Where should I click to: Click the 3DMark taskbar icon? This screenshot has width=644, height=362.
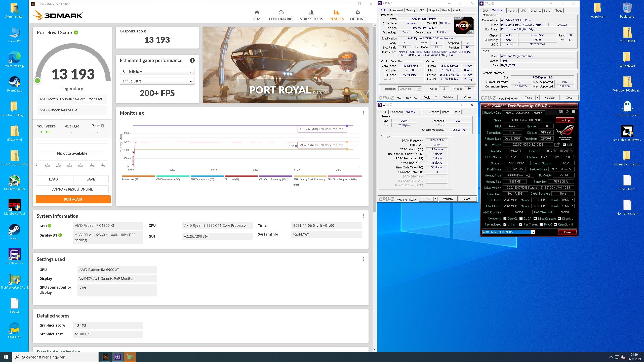pos(105,357)
